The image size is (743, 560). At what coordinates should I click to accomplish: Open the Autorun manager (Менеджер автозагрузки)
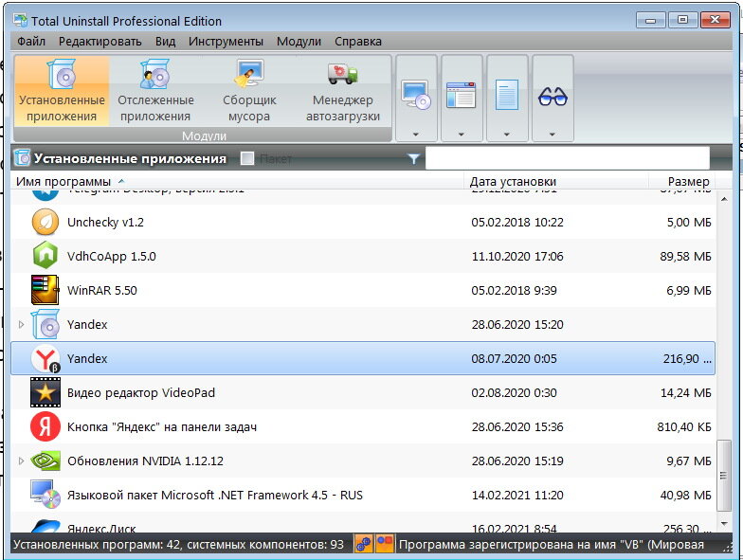click(343, 91)
